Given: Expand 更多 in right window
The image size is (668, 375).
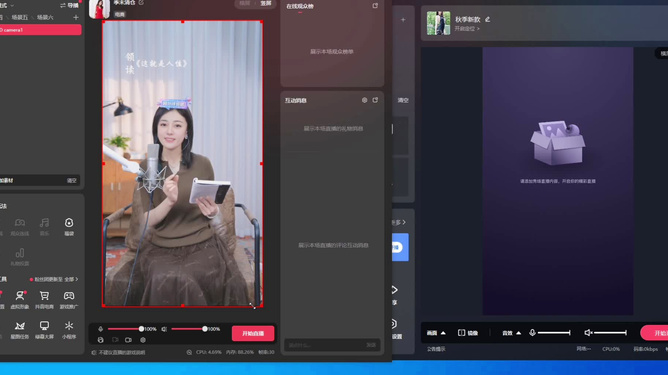Looking at the screenshot, I should point(398,222).
